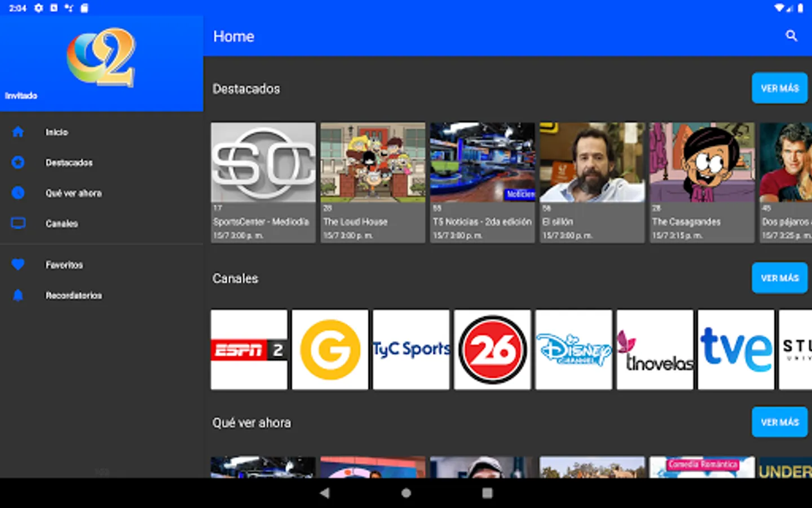The image size is (812, 508).
Task: Open the El sillón program card
Action: (x=592, y=183)
